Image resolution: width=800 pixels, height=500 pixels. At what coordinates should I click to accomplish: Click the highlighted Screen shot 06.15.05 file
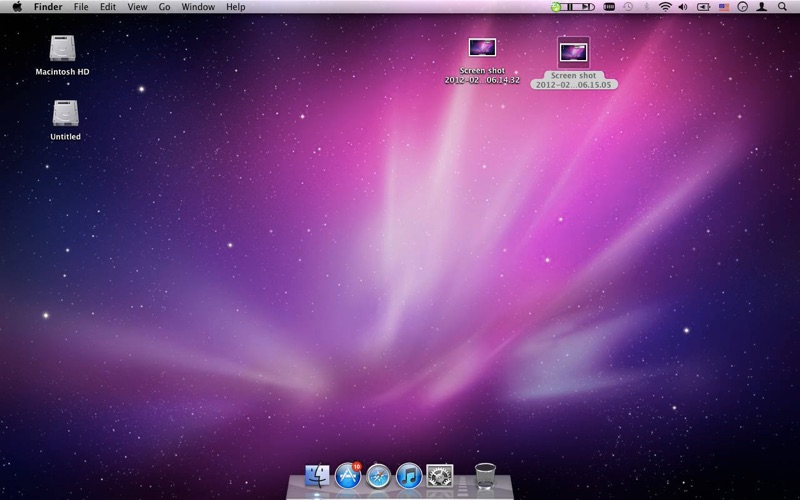pyautogui.click(x=573, y=52)
